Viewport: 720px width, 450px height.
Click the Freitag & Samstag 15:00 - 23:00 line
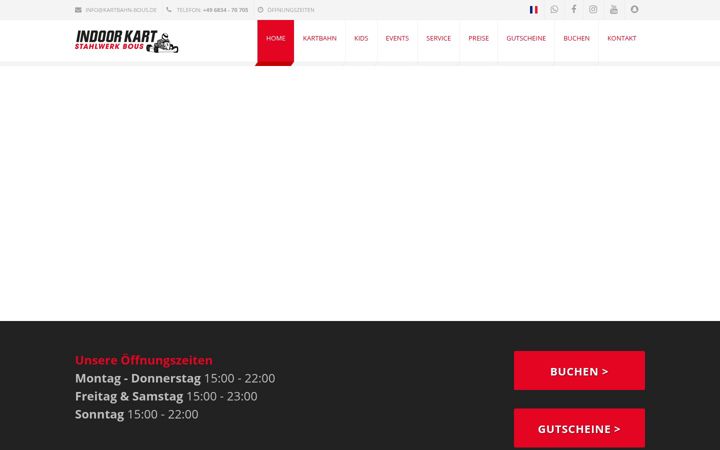coord(166,396)
